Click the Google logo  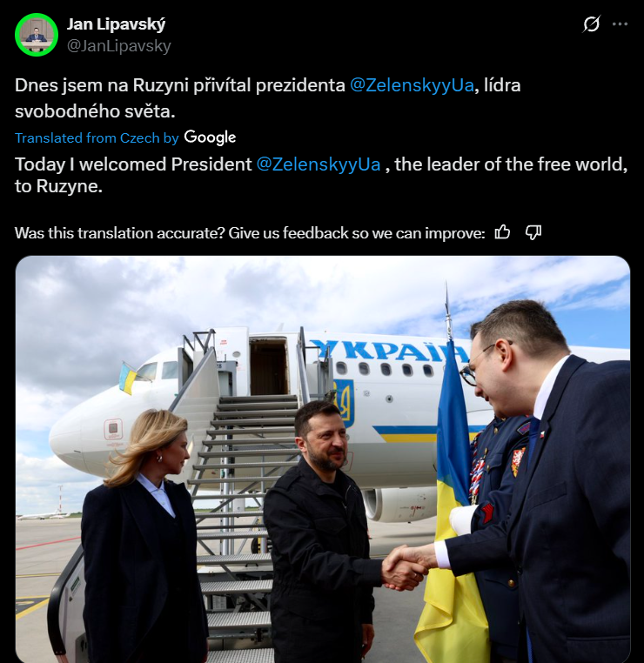pos(210,137)
